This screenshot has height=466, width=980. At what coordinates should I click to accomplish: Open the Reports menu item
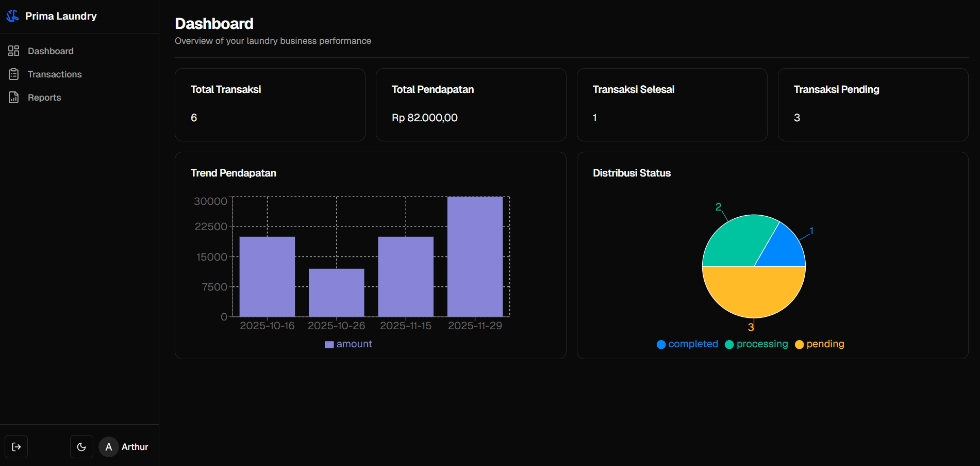pos(44,98)
